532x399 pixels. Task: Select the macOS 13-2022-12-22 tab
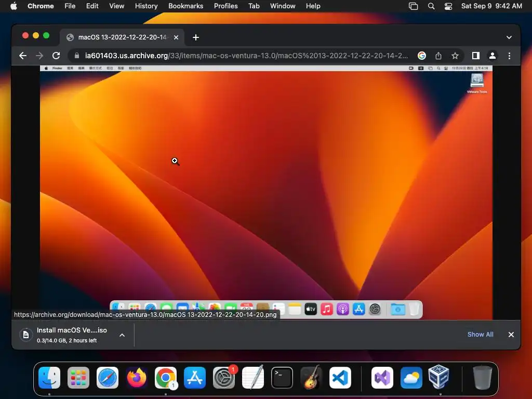122,37
